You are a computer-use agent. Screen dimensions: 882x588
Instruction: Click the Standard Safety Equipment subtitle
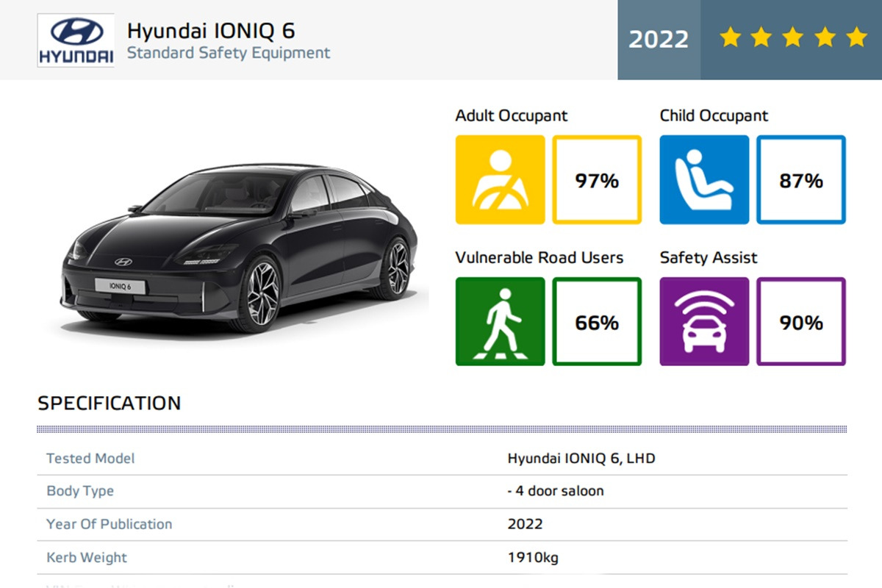tap(229, 53)
